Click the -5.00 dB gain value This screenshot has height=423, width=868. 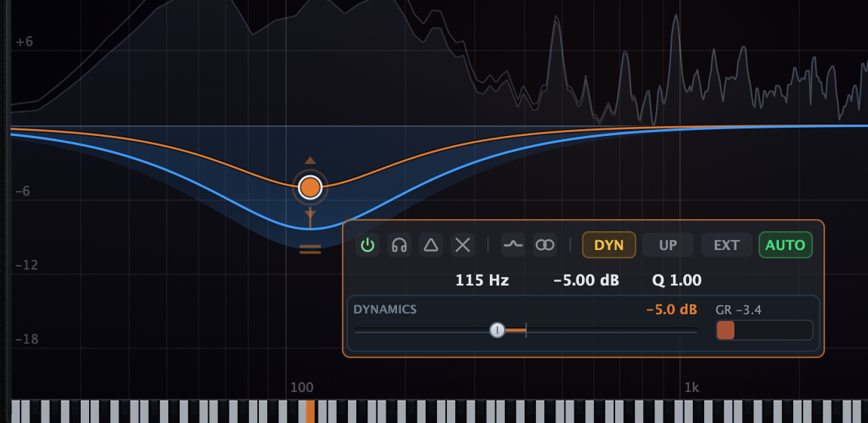[586, 280]
